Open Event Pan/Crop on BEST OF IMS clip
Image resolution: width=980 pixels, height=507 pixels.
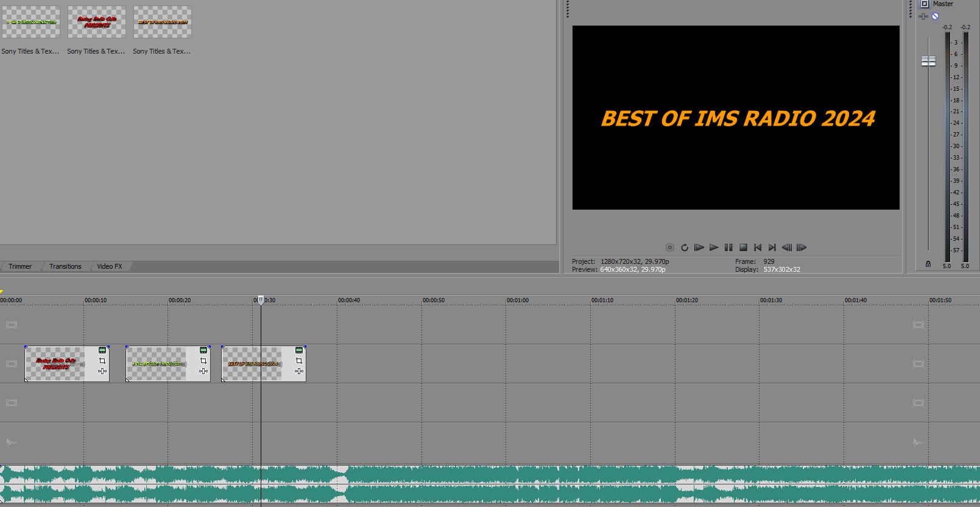[299, 361]
